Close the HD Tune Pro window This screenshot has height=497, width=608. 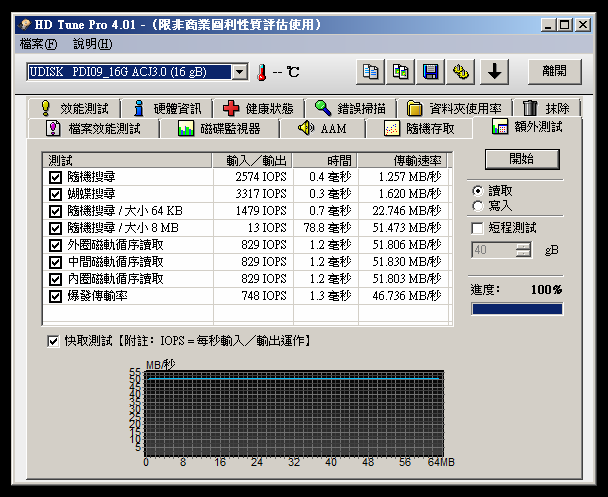[582, 25]
